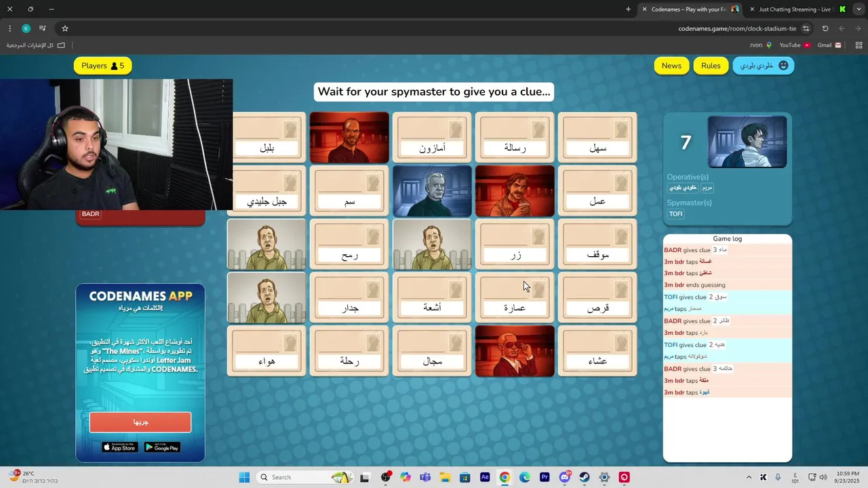
Task: Tap the سم word card
Action: coord(349,191)
